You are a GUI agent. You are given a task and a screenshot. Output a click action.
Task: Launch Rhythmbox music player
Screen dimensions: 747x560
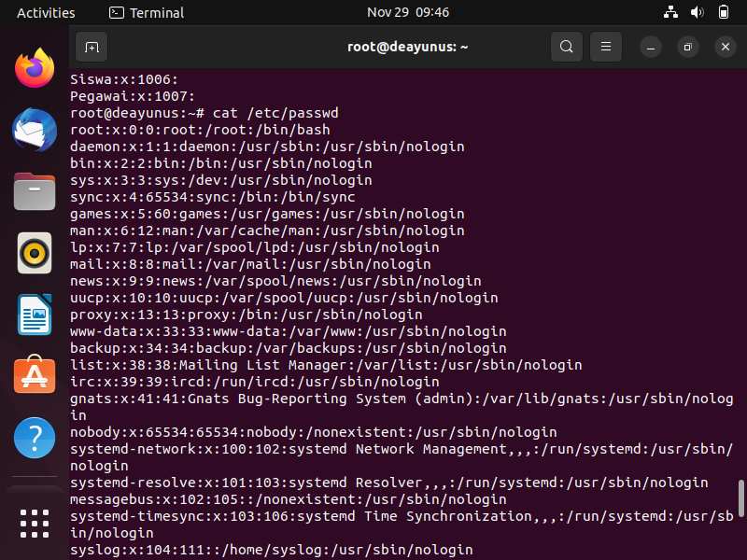click(35, 253)
